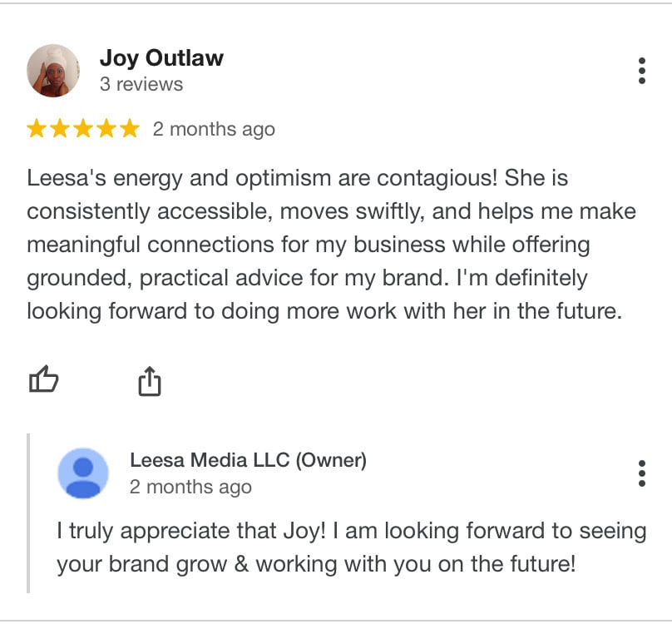Viewport: 672px width, 624px height.
Task: Open more options for Joy Outlaw's review
Action: click(x=641, y=72)
